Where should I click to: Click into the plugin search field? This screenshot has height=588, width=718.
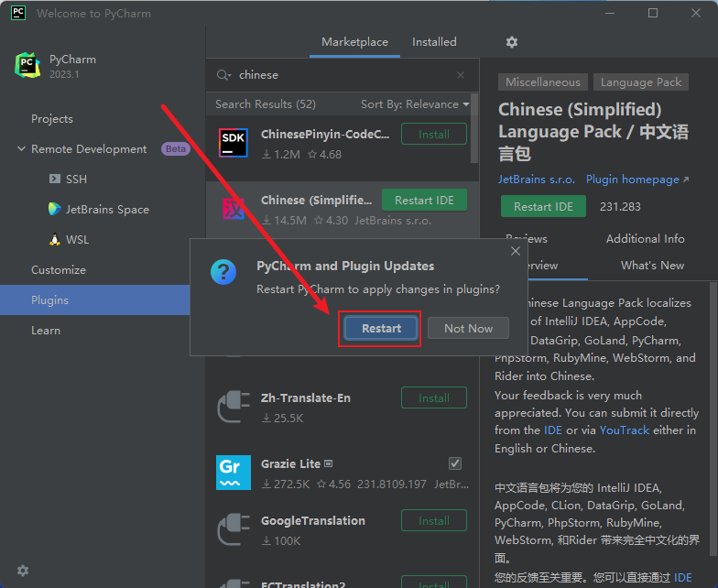[343, 75]
